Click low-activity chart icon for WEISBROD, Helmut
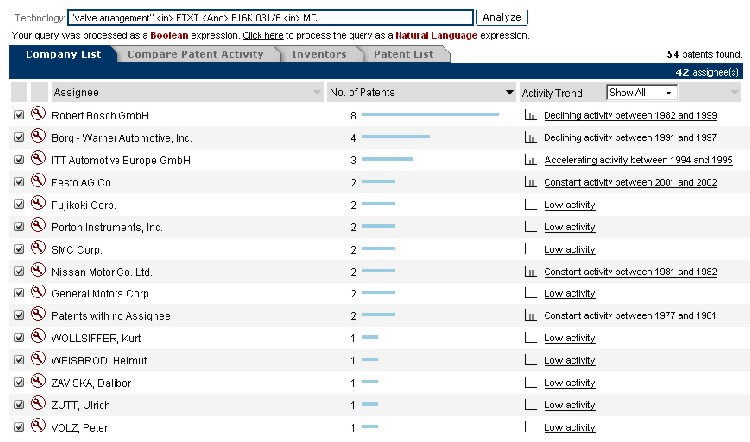Viewport: 750px width, 442px height. point(530,360)
